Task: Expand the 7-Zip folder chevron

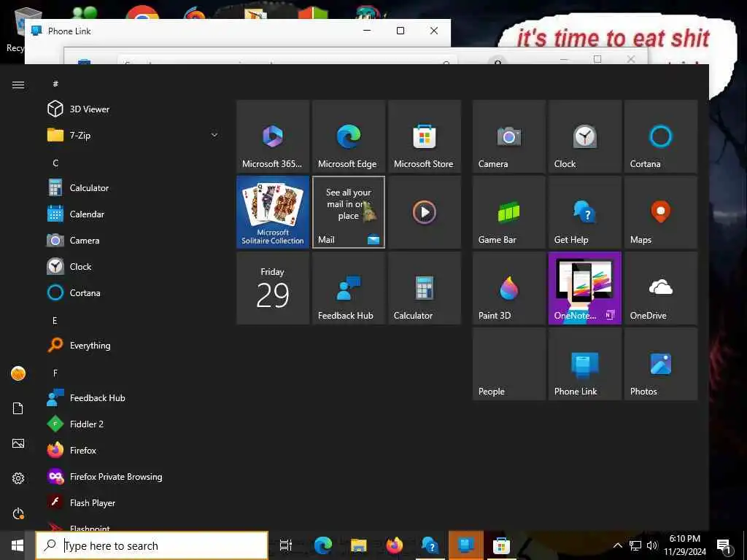Action: pos(214,135)
